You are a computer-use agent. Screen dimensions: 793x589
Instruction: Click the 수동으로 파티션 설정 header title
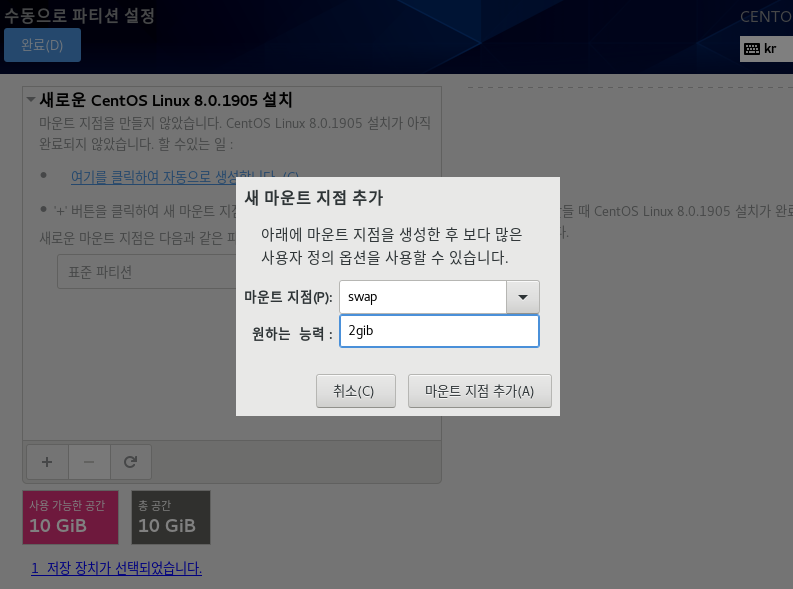click(x=79, y=15)
